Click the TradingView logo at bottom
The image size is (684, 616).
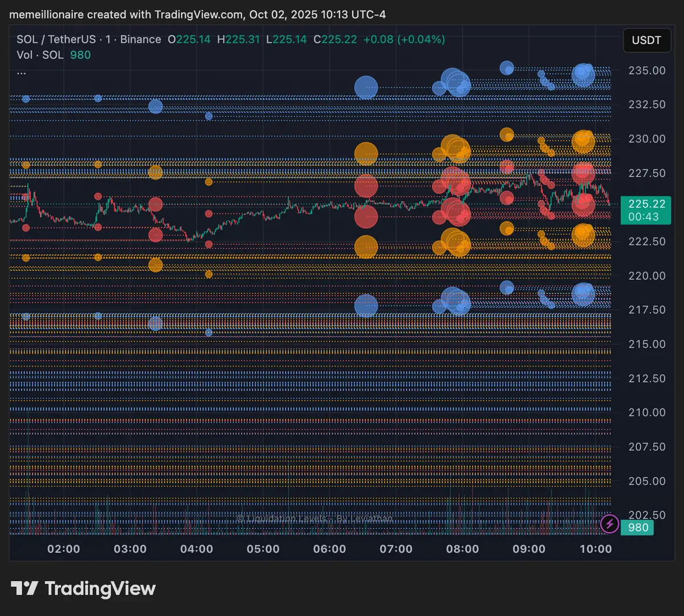coord(83,589)
